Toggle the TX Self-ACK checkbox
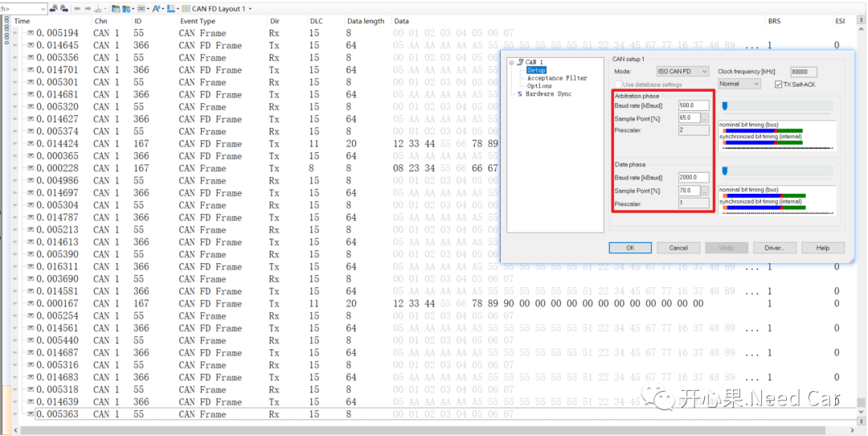 pos(778,84)
